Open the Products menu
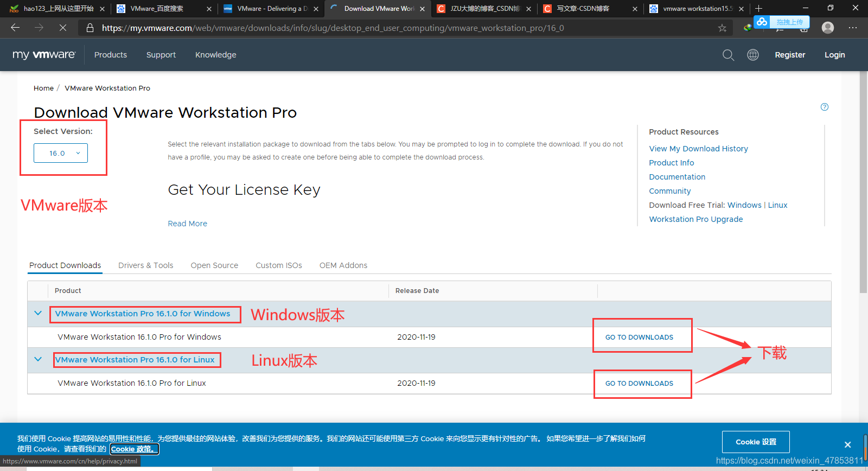Image resolution: width=868 pixels, height=471 pixels. click(111, 55)
